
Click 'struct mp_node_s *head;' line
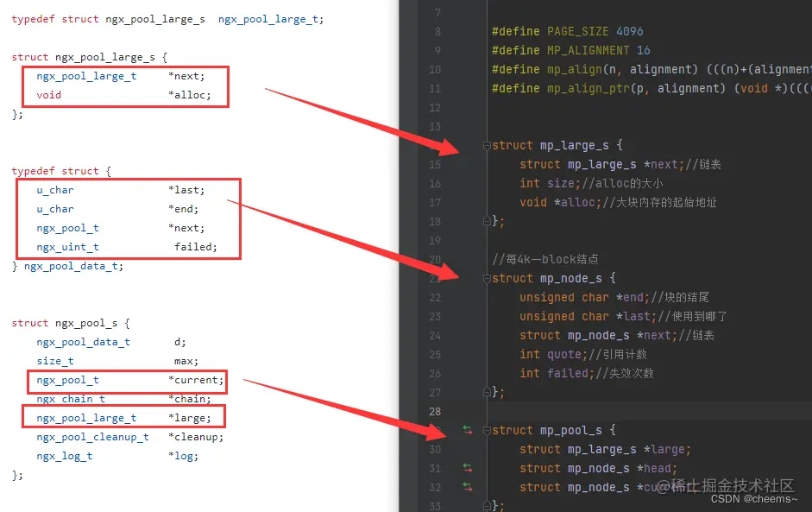tap(598, 469)
